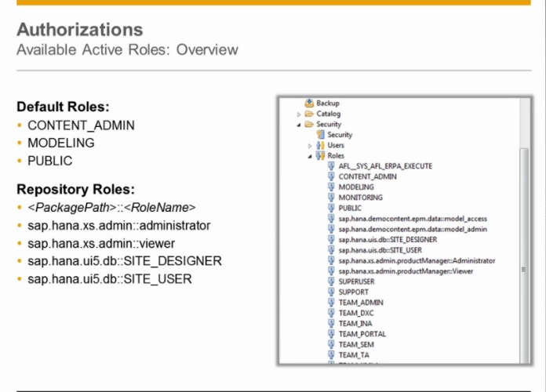The image size is (546, 392).
Task: Select the sap.hana.democontent.epm.data::model_access role name
Action: tap(413, 219)
